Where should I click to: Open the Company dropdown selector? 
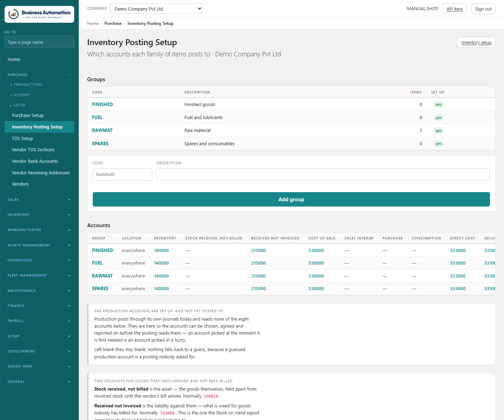click(156, 9)
